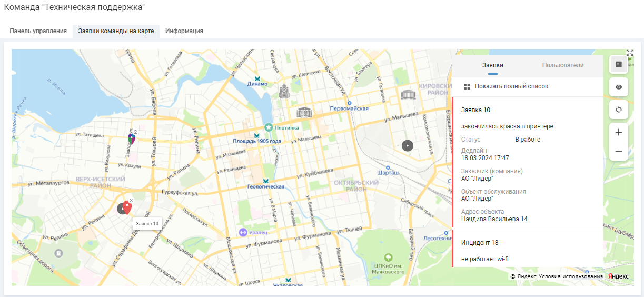Click the multicolored cluster marker labeled 2
The height and width of the screenshot is (297, 644).
(131, 138)
